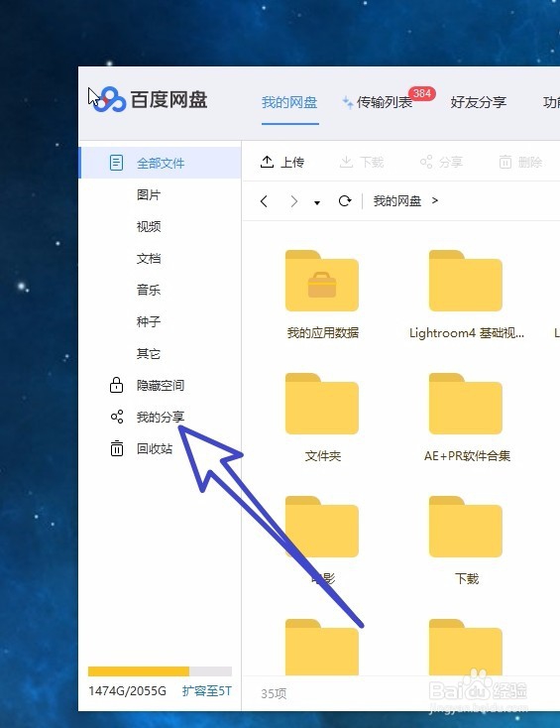Click the share icon in the toolbar
Image resolution: width=560 pixels, height=728 pixels.
pyautogui.click(x=426, y=162)
